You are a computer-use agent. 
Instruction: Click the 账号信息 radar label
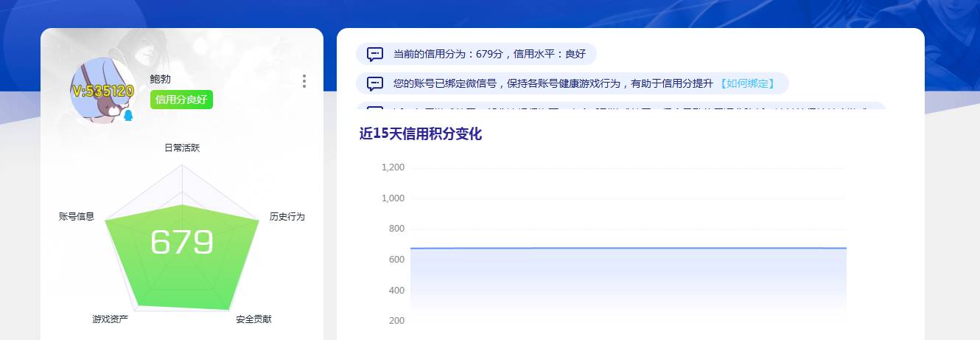pos(77,216)
